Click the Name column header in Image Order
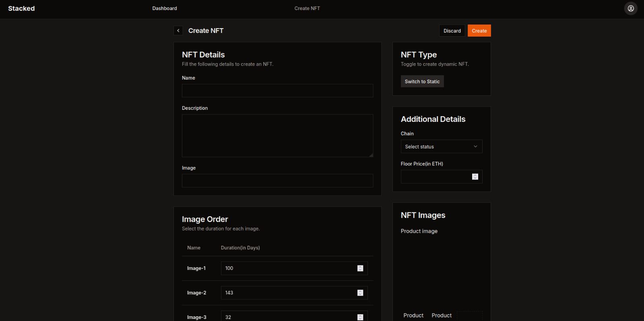 tap(194, 248)
